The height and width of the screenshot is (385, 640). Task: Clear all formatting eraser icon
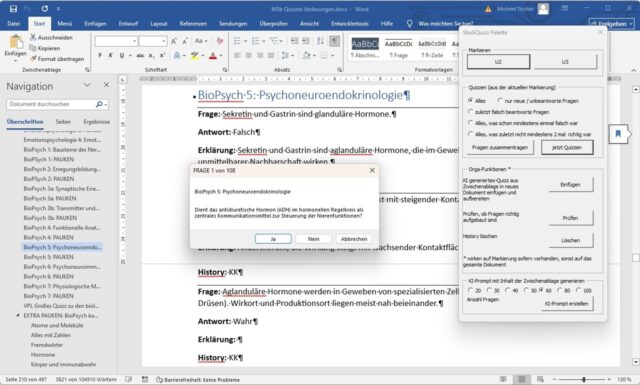coord(220,41)
